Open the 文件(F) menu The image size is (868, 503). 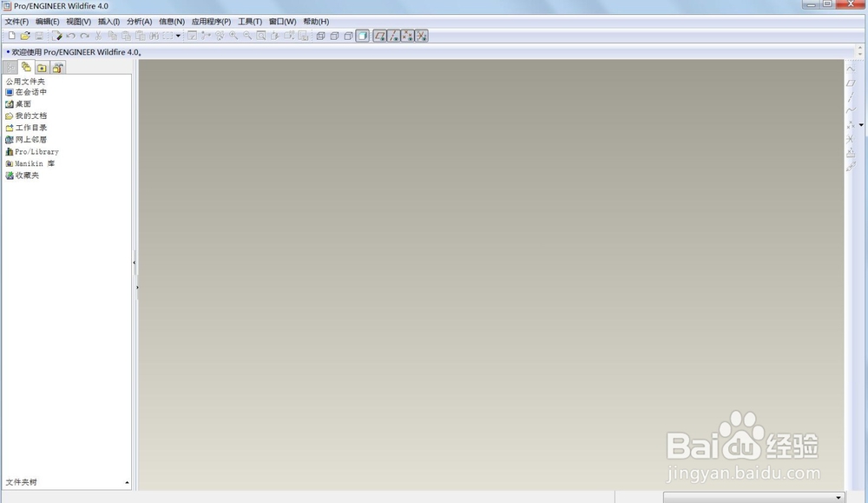[x=16, y=22]
